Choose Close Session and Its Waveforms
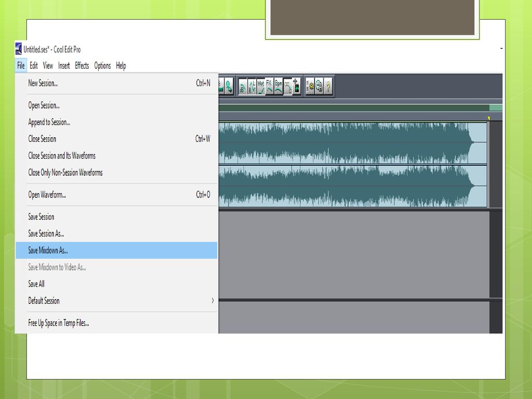This screenshot has height=399, width=532. [116, 156]
